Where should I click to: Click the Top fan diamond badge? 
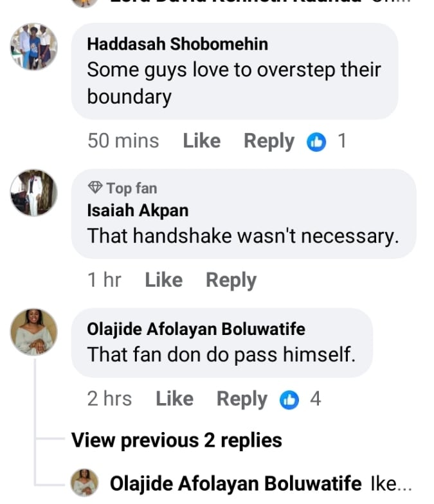point(95,188)
